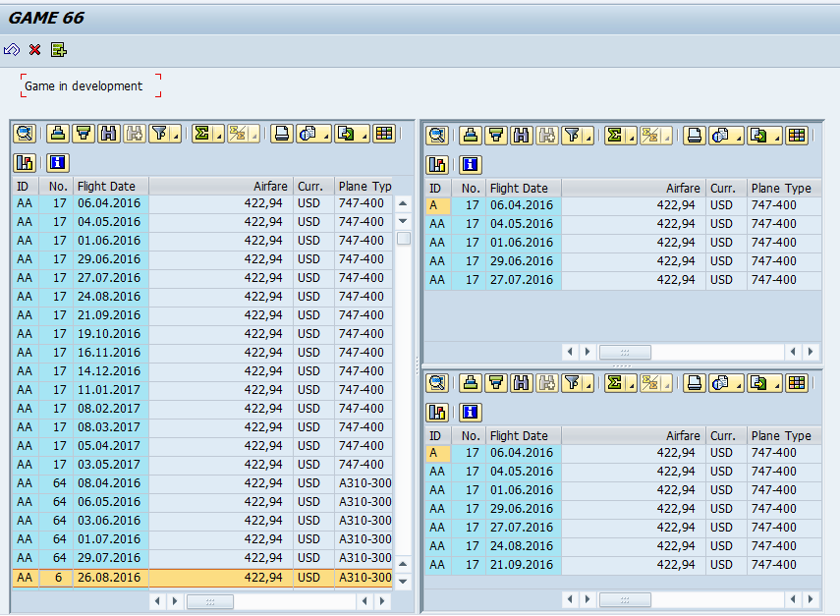Open the Graphic chart icon of bottom-right grid
The height and width of the screenshot is (616, 840).
coord(437,412)
